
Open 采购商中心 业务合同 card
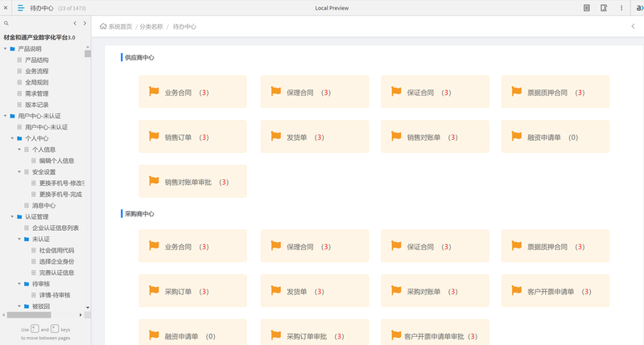[x=192, y=246]
